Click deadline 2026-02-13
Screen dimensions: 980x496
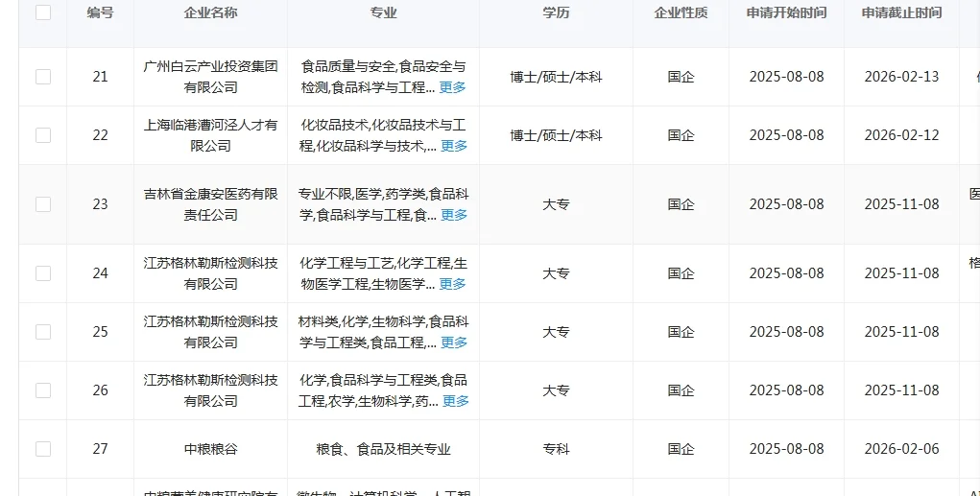[x=901, y=77]
